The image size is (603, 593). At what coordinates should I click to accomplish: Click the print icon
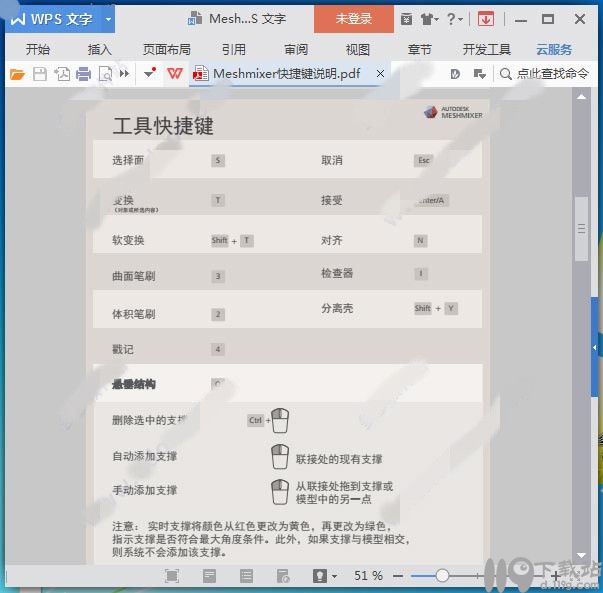coord(83,74)
